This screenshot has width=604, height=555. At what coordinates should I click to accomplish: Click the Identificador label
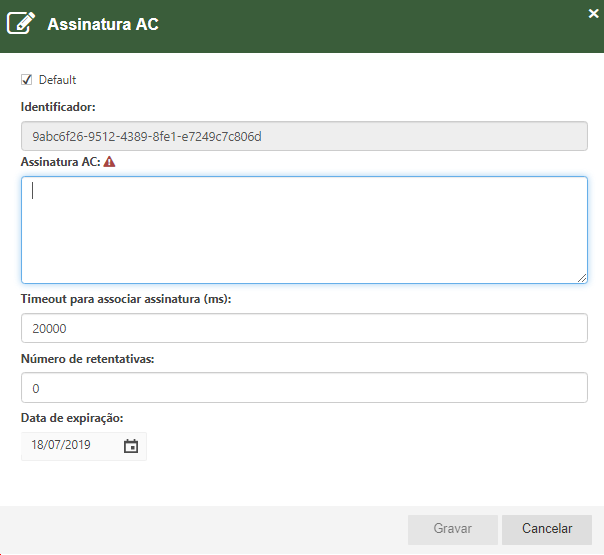tap(58, 106)
